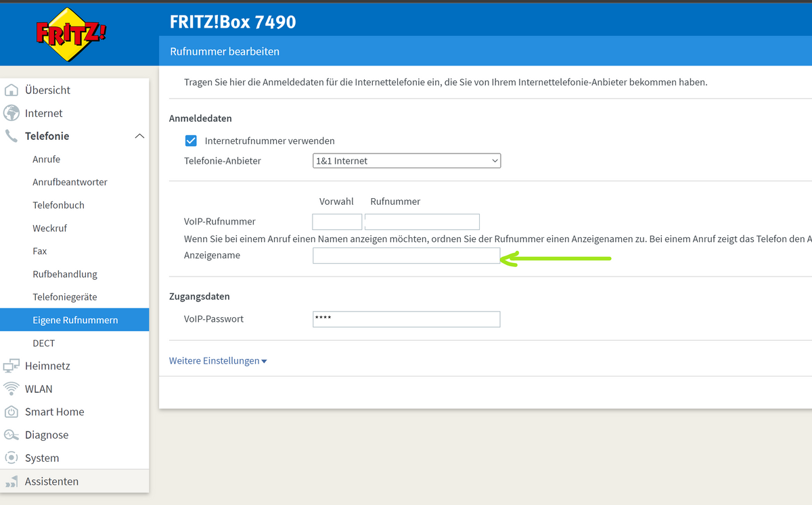
Task: Select Eigene Rufnummern submenu
Action: [x=74, y=320]
